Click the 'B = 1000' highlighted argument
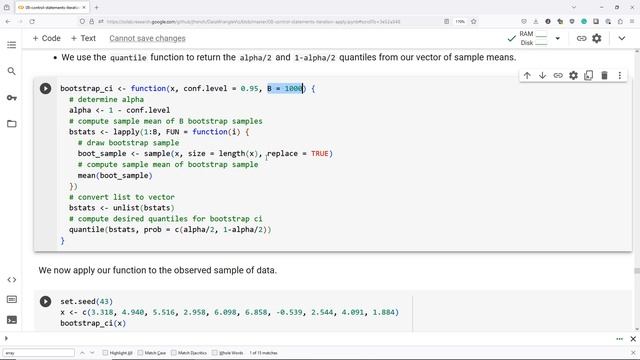Screen dimensions: 640x360 (x=285, y=89)
